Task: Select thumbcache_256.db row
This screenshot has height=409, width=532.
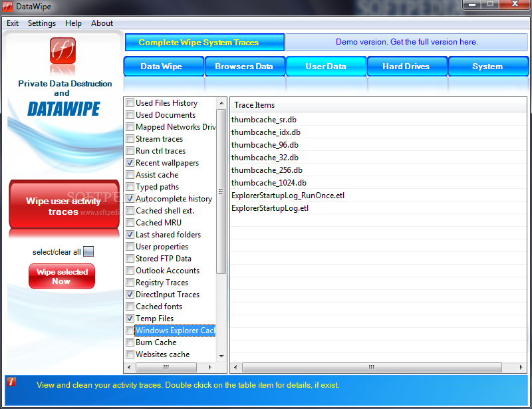Action: pyautogui.click(x=378, y=170)
